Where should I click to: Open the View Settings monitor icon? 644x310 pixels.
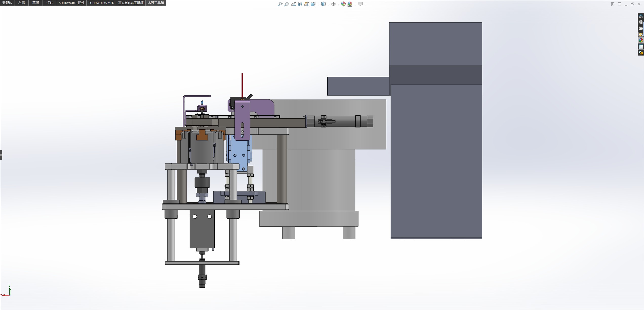point(360,4)
